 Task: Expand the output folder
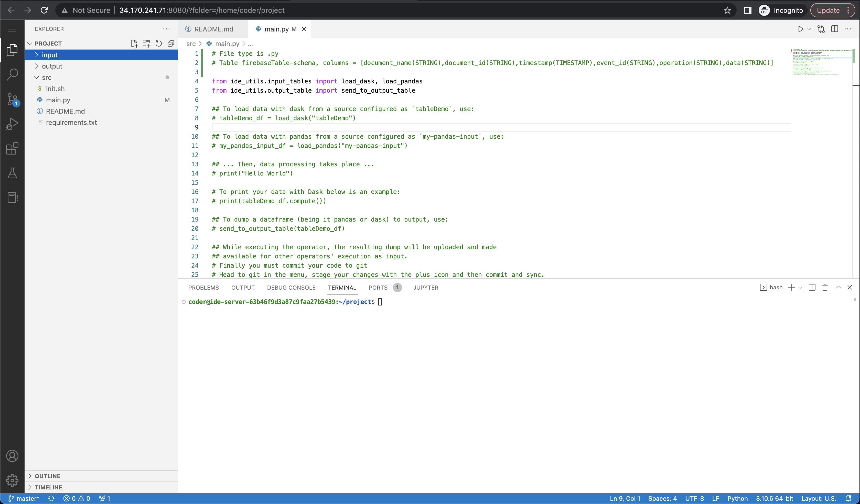click(x=101, y=66)
